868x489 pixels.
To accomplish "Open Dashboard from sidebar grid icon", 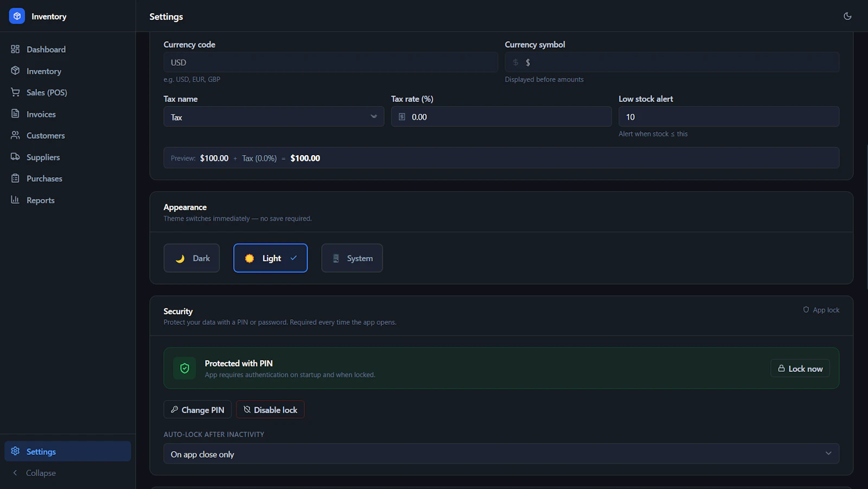I will pyautogui.click(x=15, y=49).
